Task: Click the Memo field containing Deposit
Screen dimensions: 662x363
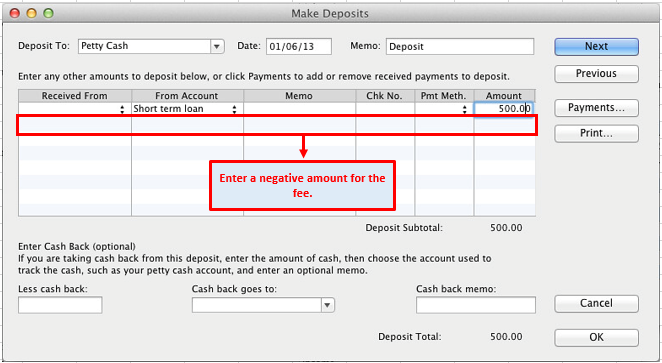Action: click(x=460, y=46)
